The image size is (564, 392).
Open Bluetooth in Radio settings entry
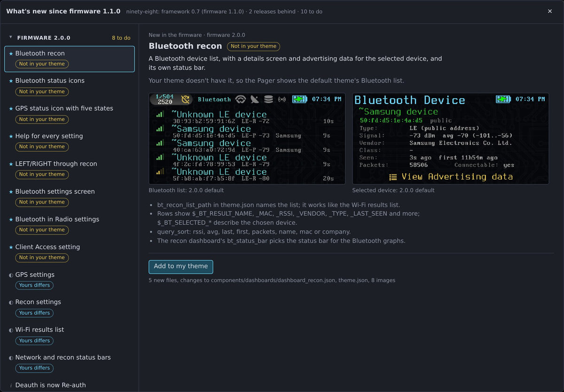pos(70,225)
